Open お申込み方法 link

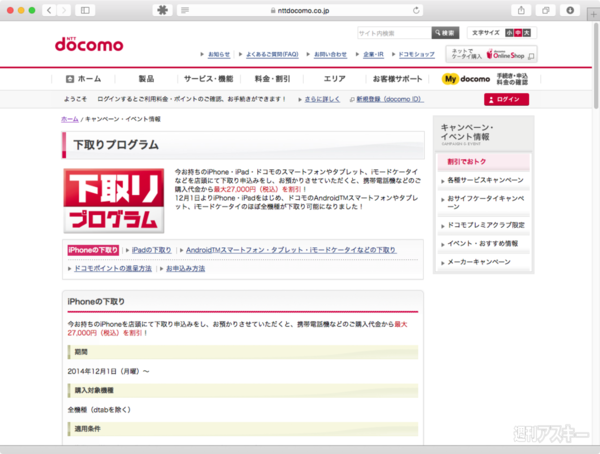pos(186,268)
